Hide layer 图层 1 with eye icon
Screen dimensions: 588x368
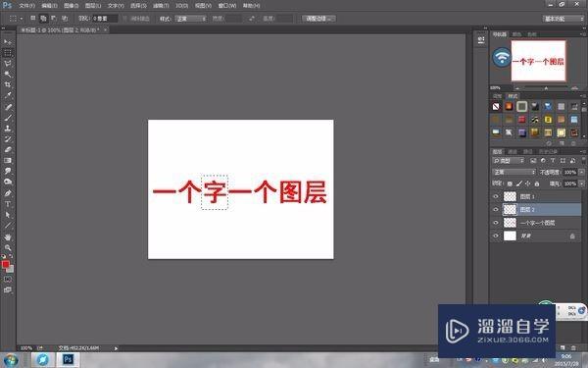[496, 196]
